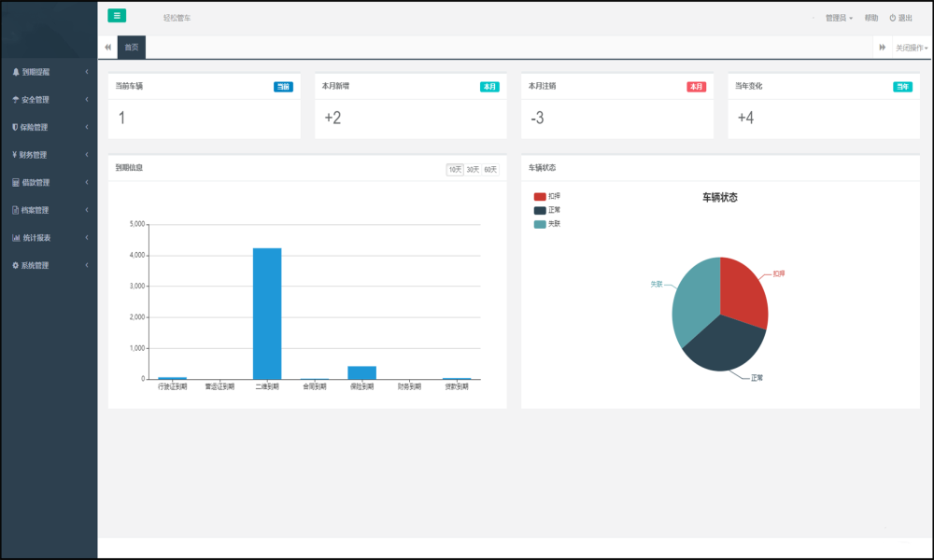934x560 pixels.
Task: Toggle the red 扣押 legend swatch
Action: tap(540, 196)
